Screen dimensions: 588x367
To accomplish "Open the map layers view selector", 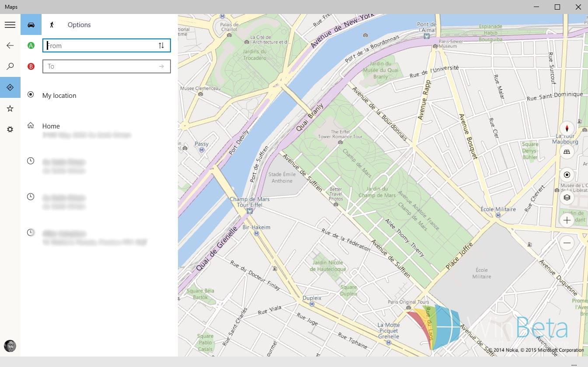I will (567, 197).
